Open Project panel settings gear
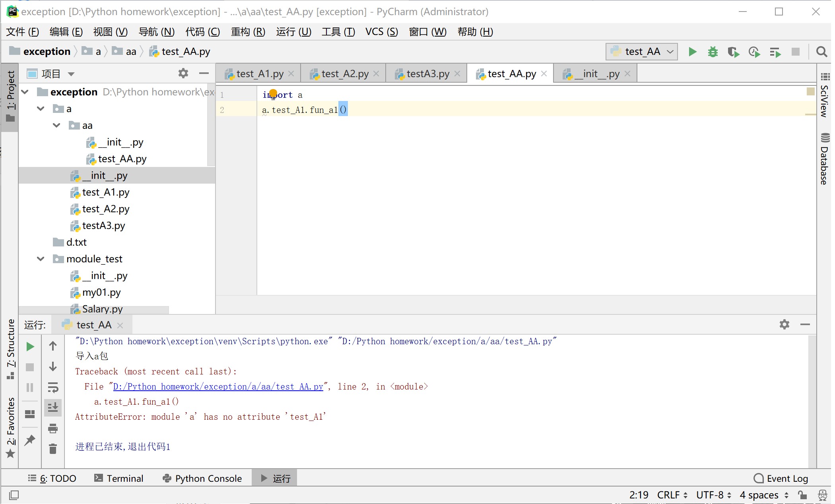This screenshot has width=835, height=504. [x=183, y=73]
